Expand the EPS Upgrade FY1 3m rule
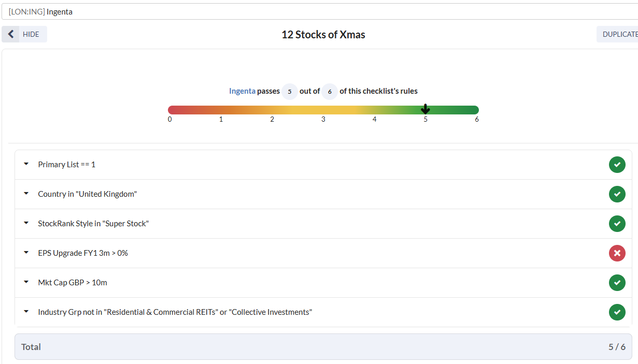The width and height of the screenshot is (638, 364). click(x=26, y=253)
